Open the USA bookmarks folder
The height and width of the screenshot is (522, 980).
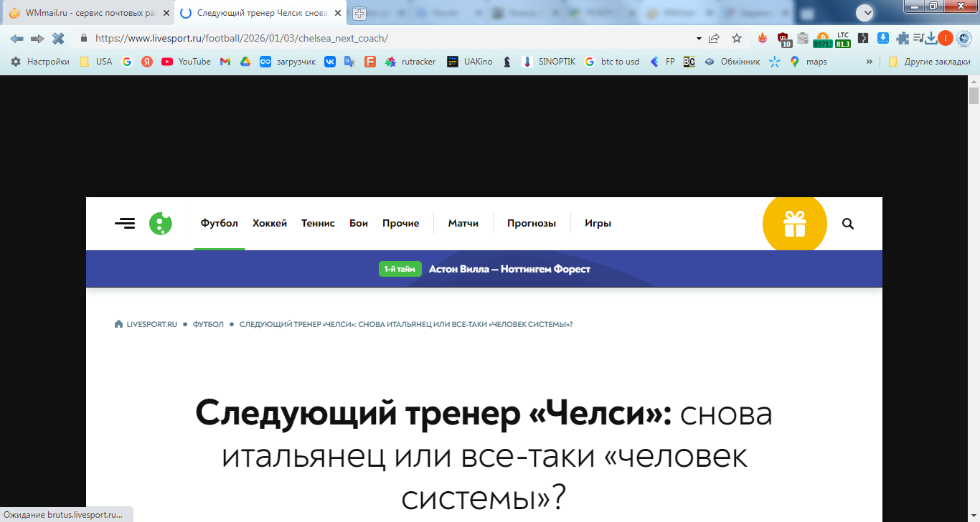(96, 62)
